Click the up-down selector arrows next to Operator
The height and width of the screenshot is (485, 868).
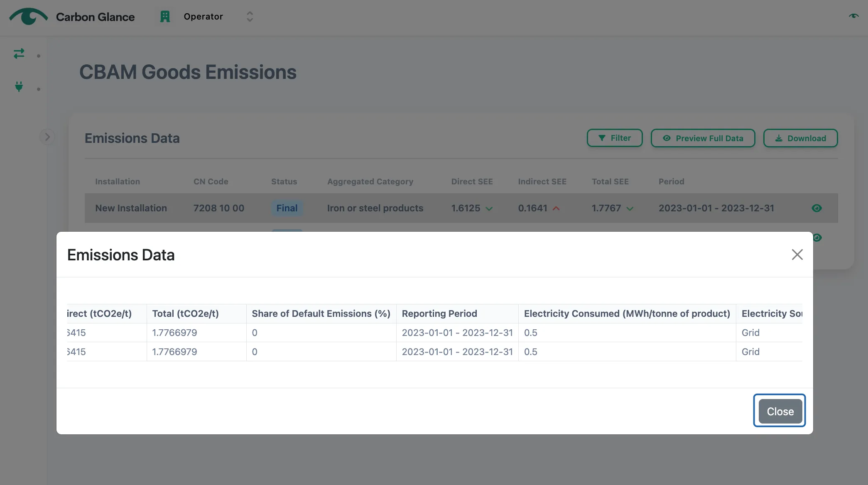coord(250,17)
